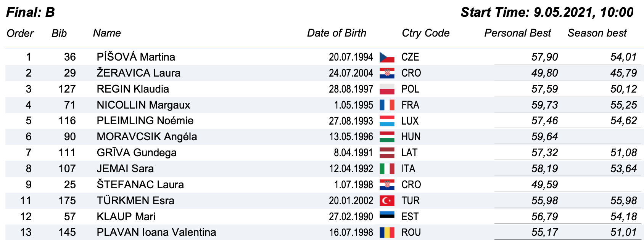Viewport: 644px width, 240px height.
Task: Select athlete name ŽERAVICA Laura
Action: (138, 73)
